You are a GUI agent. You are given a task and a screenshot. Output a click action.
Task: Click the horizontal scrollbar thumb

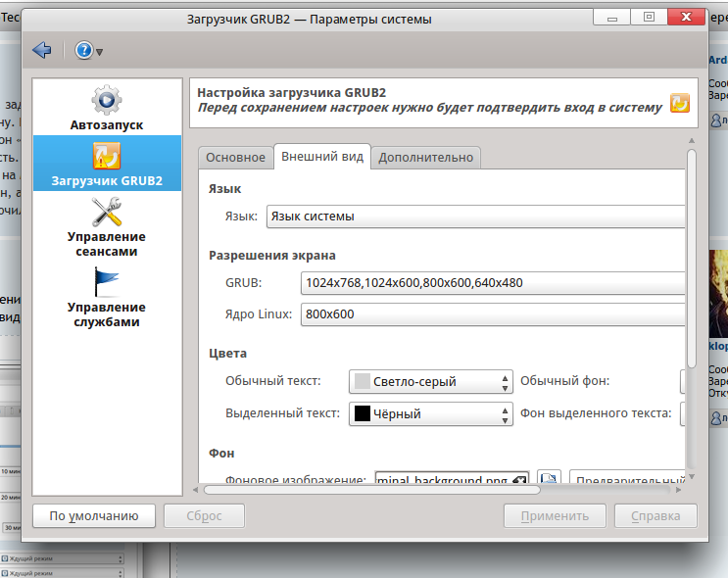[x=372, y=490]
